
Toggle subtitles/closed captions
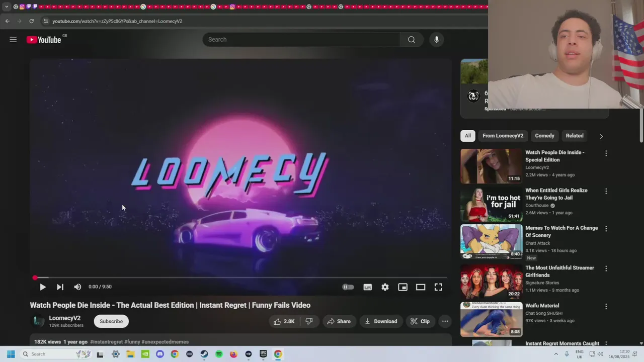[x=368, y=287]
